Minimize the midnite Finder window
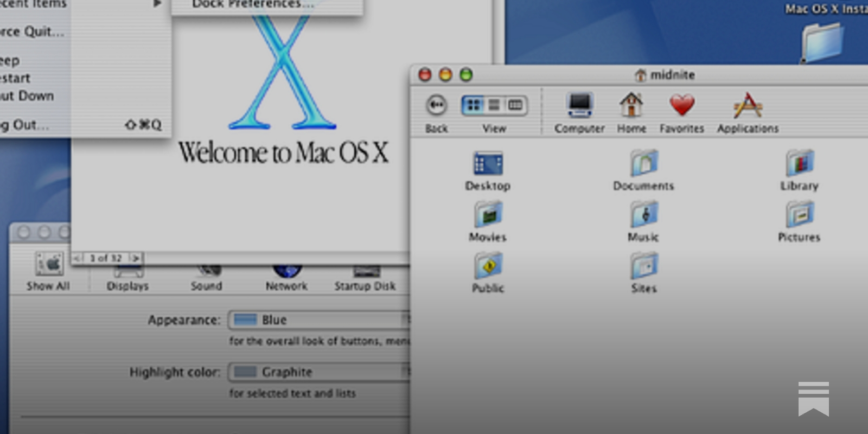 (x=445, y=74)
